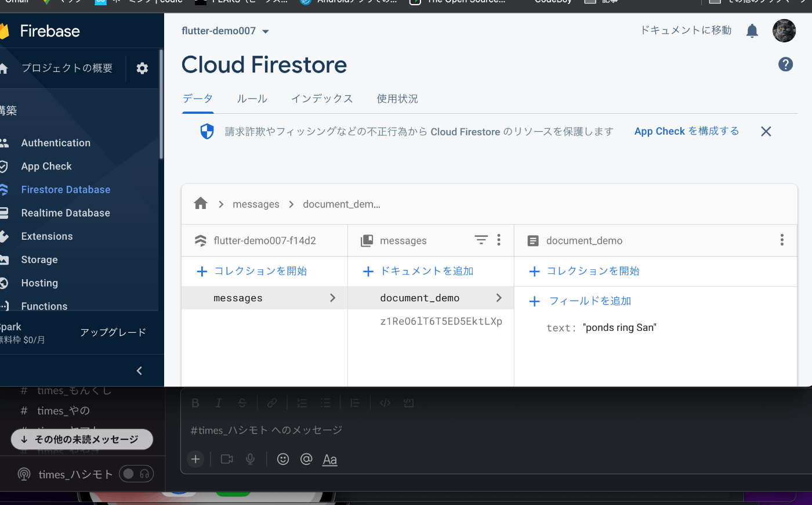Image resolution: width=812 pixels, height=505 pixels.
Task: Open App Check in sidebar
Action: coord(46,167)
